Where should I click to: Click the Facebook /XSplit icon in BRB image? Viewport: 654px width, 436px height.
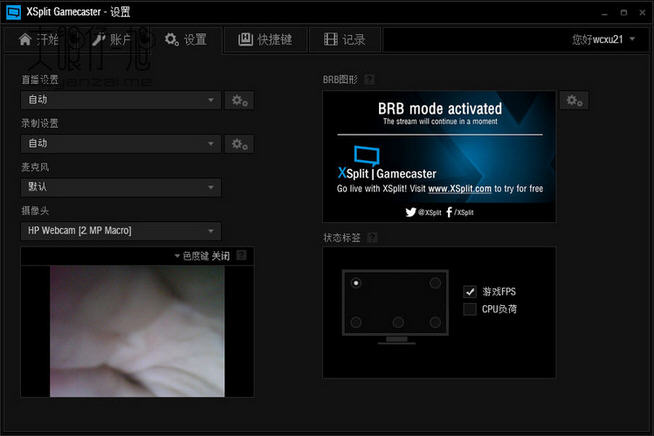click(449, 212)
